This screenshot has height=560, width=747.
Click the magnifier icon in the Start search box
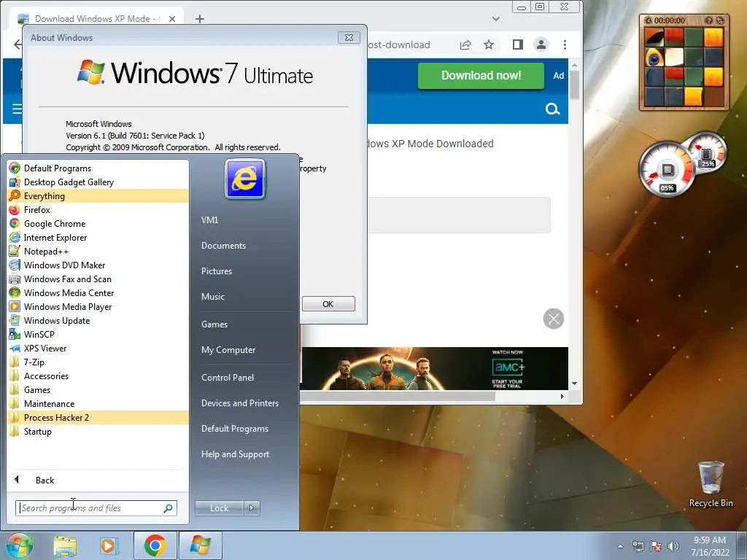click(x=169, y=508)
